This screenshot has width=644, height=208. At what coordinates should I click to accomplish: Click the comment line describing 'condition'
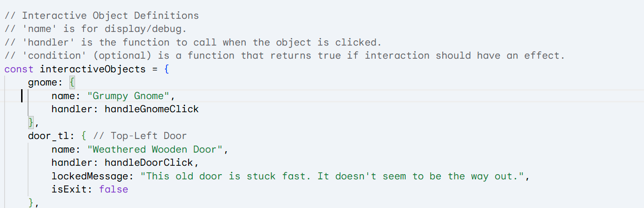coord(285,55)
